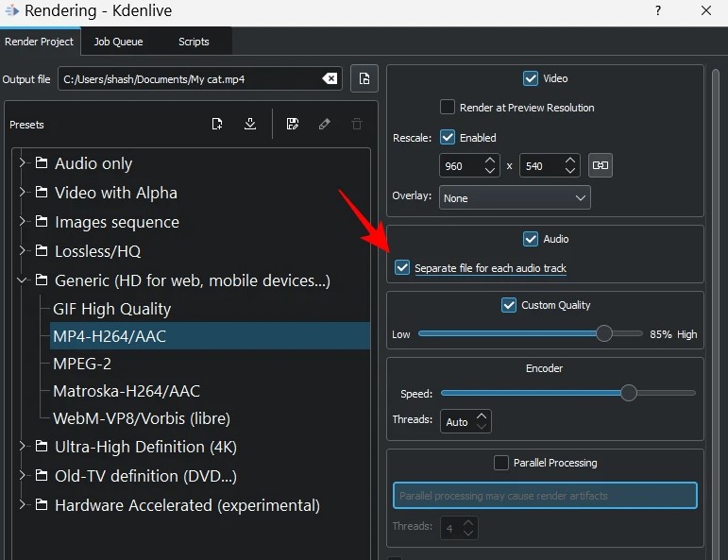Increase rescale height with up arrow
Viewport: 728px width, 560px height.
(x=570, y=160)
